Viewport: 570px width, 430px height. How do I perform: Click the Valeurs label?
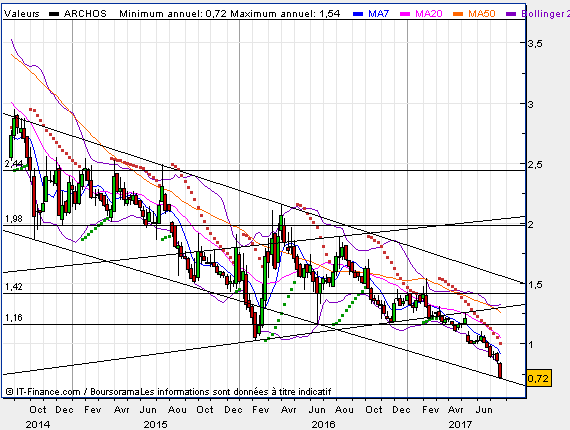[x=22, y=14]
